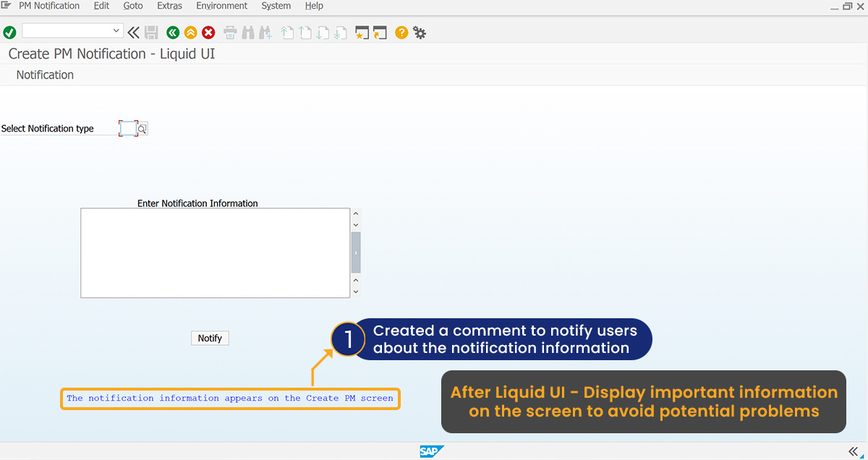
Task: Click top scroll up arrow of text area
Action: [x=355, y=214]
